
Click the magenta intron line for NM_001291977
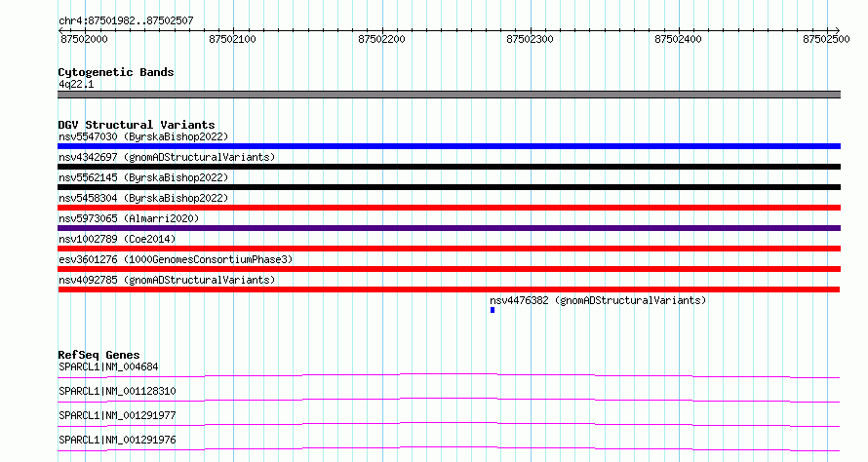(x=449, y=424)
